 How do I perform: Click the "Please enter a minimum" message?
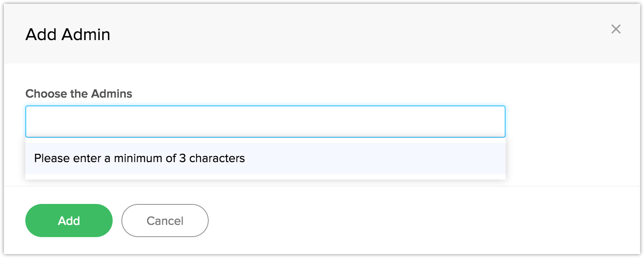[139, 158]
